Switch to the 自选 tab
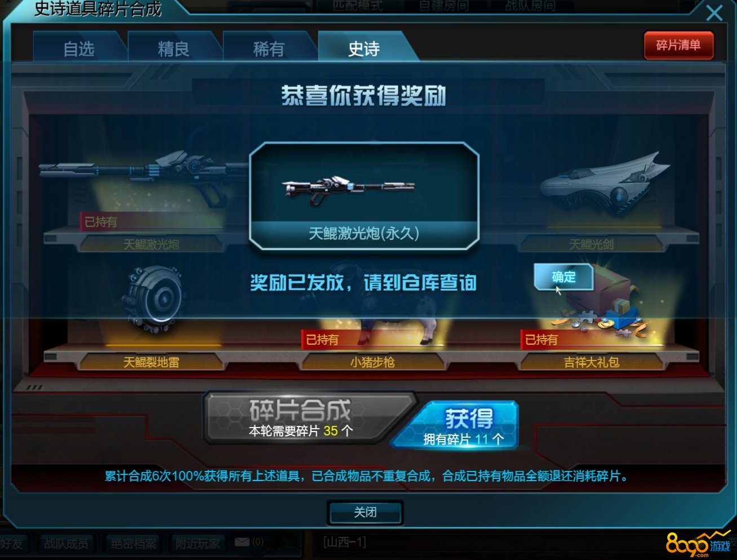This screenshot has height=560, width=737. [x=79, y=48]
